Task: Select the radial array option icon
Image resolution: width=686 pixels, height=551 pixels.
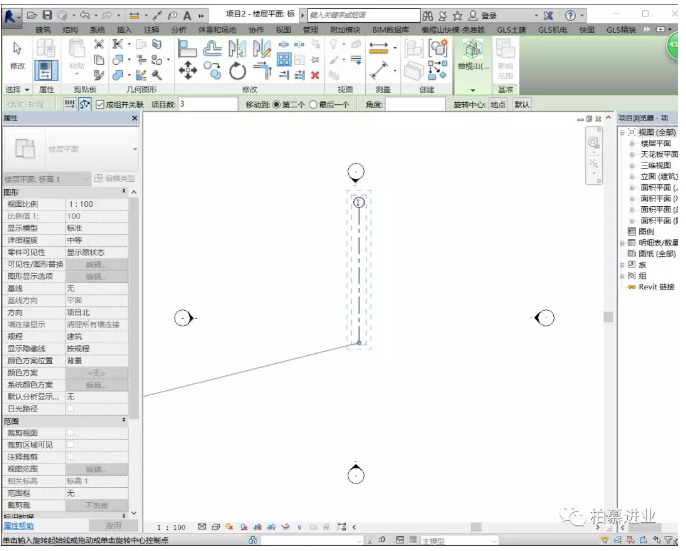Action: tap(84, 104)
